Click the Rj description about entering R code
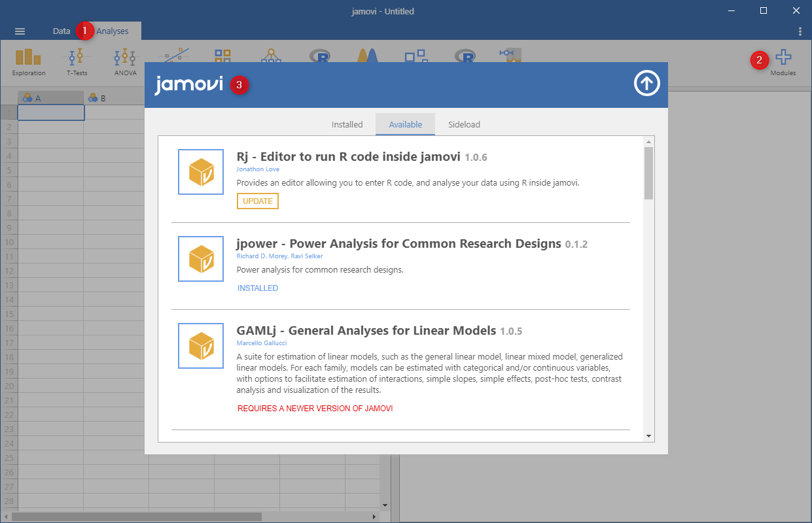This screenshot has height=523, width=812. click(408, 183)
